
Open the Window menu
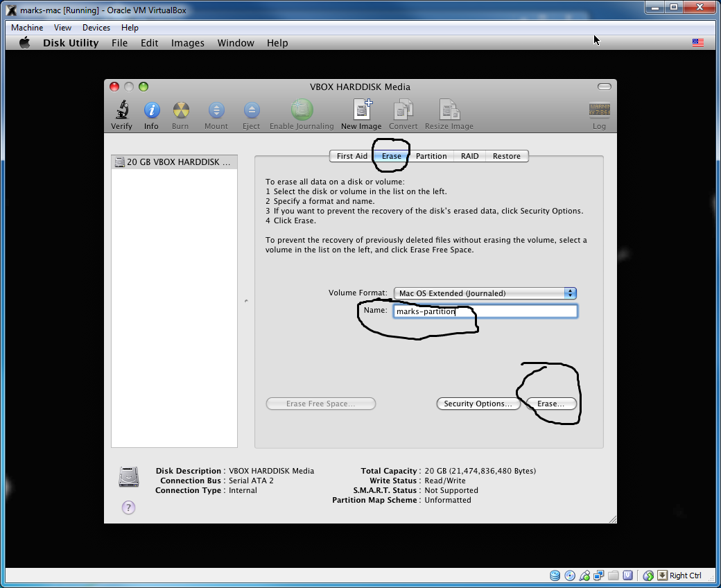point(236,43)
